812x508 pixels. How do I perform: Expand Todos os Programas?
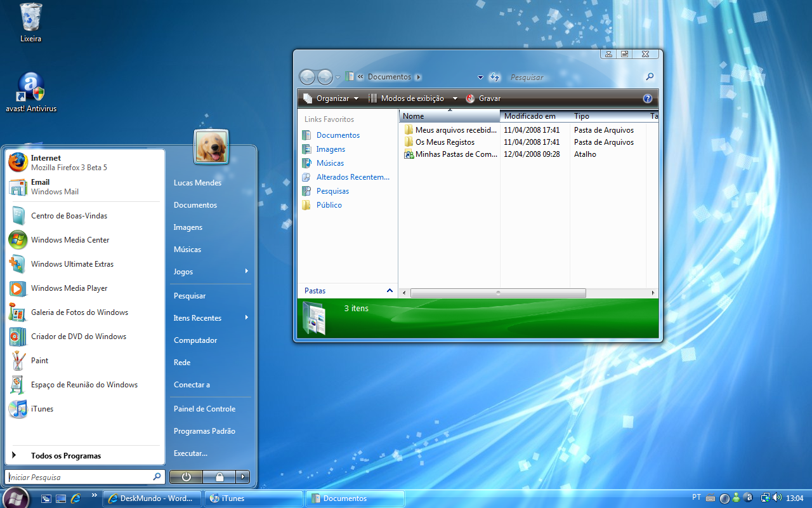pos(84,456)
